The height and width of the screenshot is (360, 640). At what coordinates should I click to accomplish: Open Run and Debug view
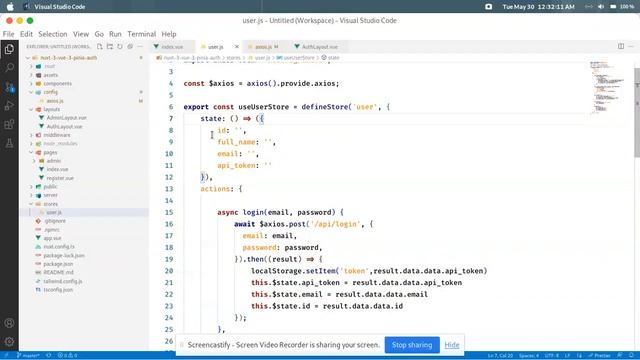pos(9,106)
